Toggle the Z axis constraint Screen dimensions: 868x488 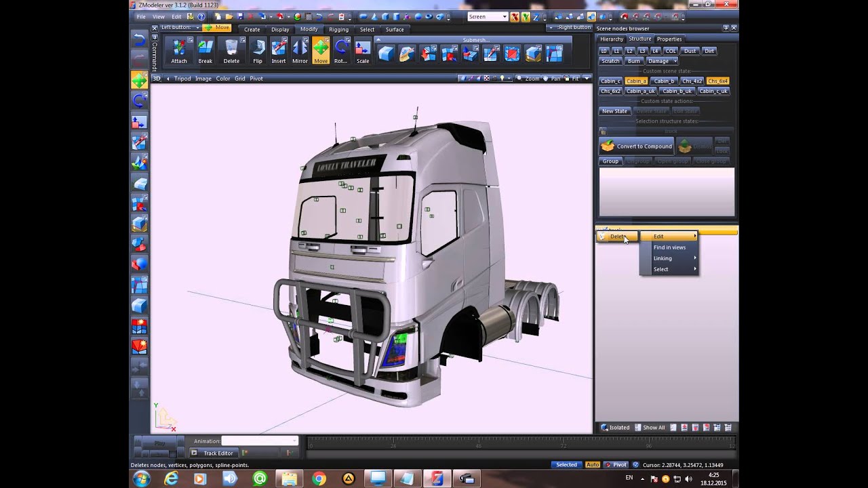[x=535, y=16]
